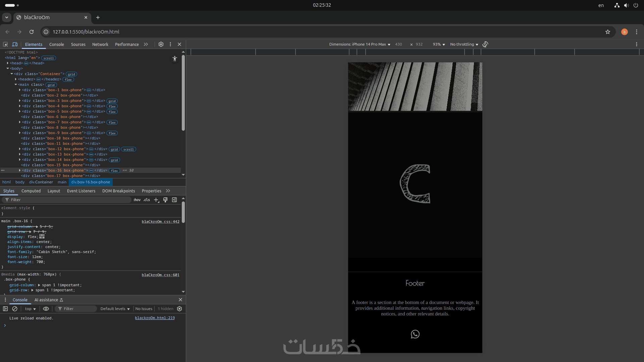Click the rotate device orientation icon
The width and height of the screenshot is (644, 362).
pyautogui.click(x=485, y=44)
